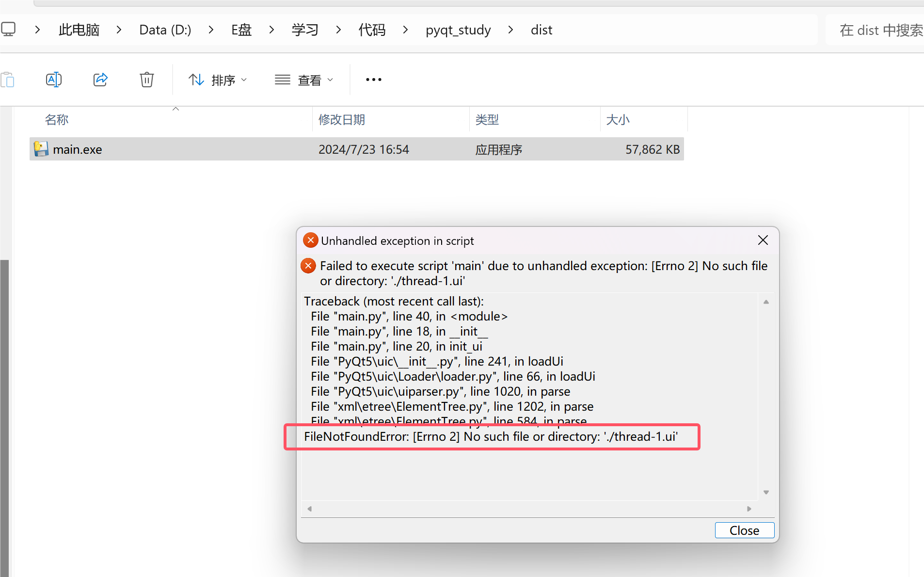Click the red error icon in dialog title

coord(310,240)
